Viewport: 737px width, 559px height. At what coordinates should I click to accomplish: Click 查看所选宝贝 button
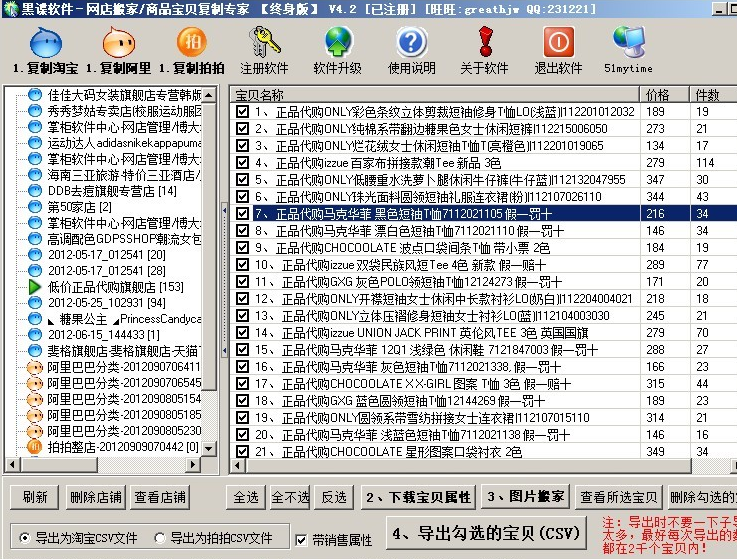coord(619,497)
